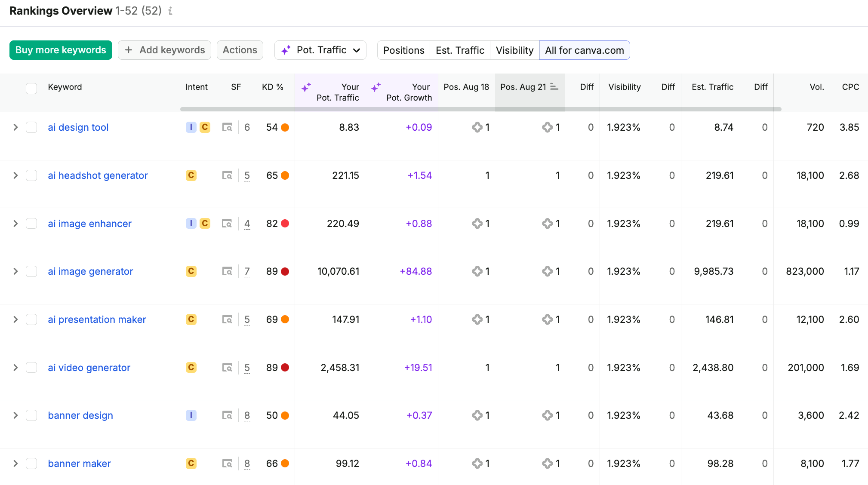Open the ai image generator keyword link

90,271
